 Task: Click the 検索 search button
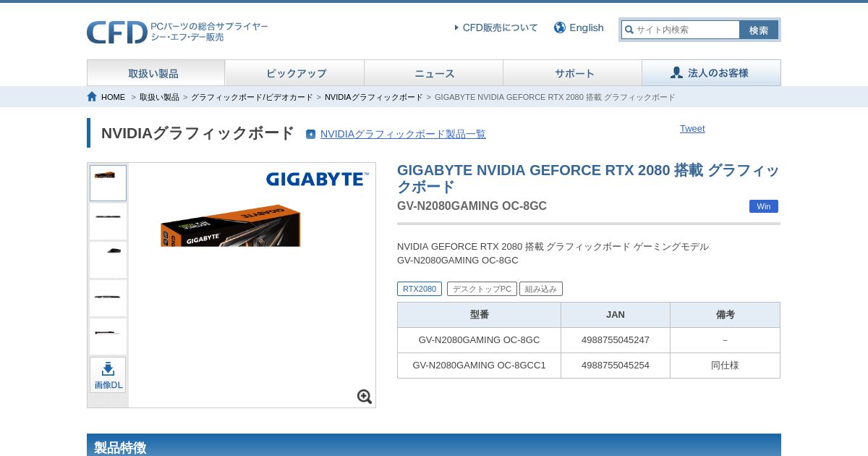(759, 30)
